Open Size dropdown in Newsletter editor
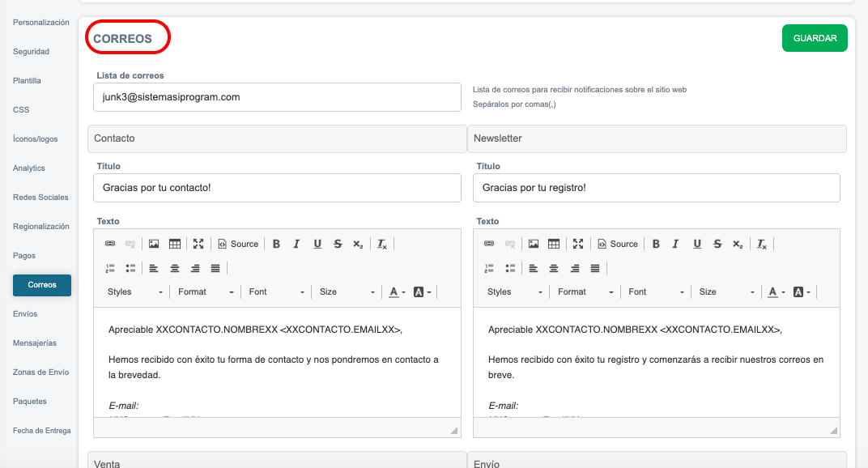Viewport: 868px width, 468px height. (x=726, y=291)
